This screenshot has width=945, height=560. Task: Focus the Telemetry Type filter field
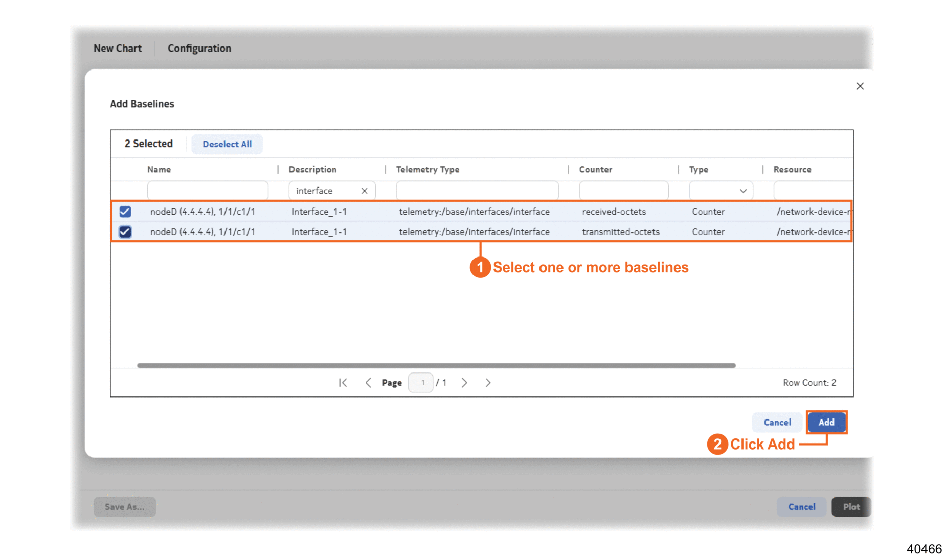[x=477, y=191]
